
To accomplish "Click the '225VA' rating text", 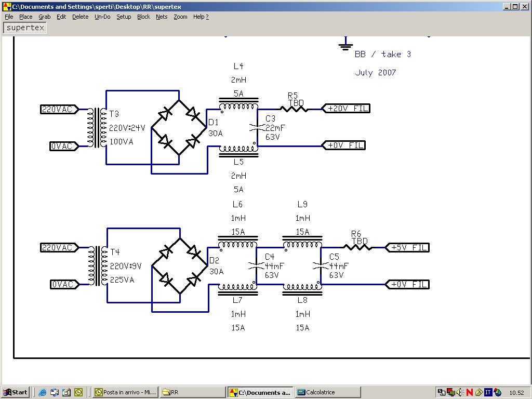I will (x=122, y=280).
